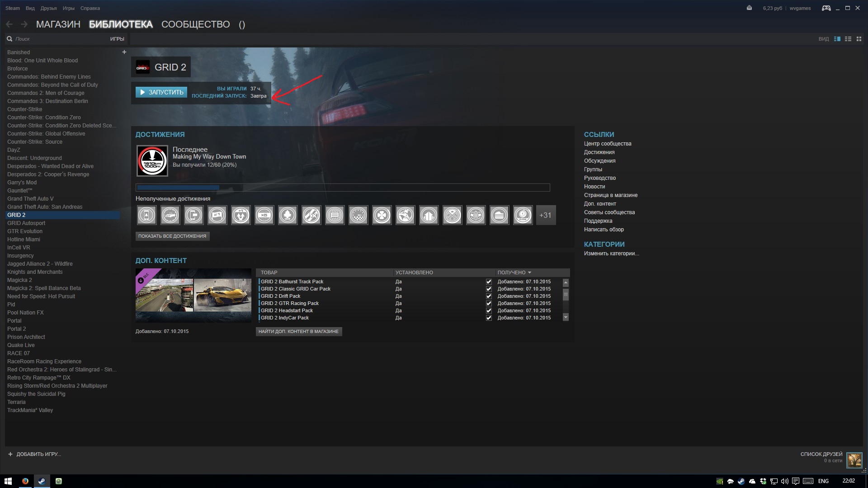Open the inbox notifications icon
Image resolution: width=868 pixels, height=488 pixels.
749,8
